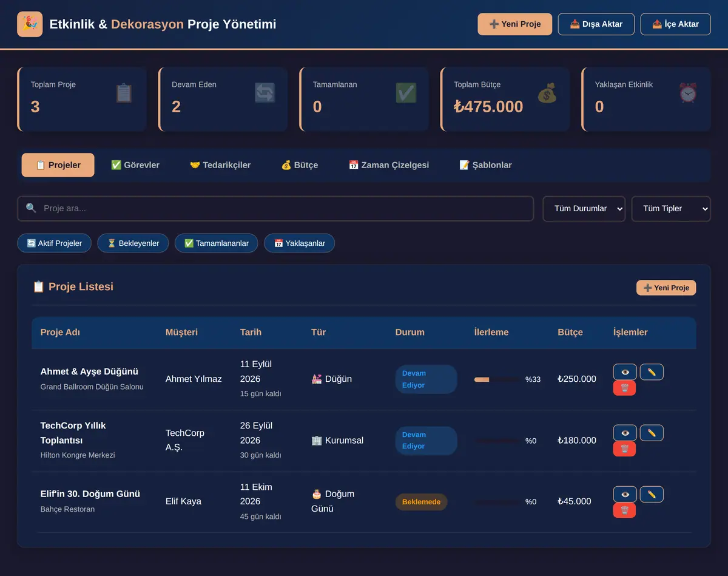
Task: Click the Proje Adı column header
Action: coord(60,333)
